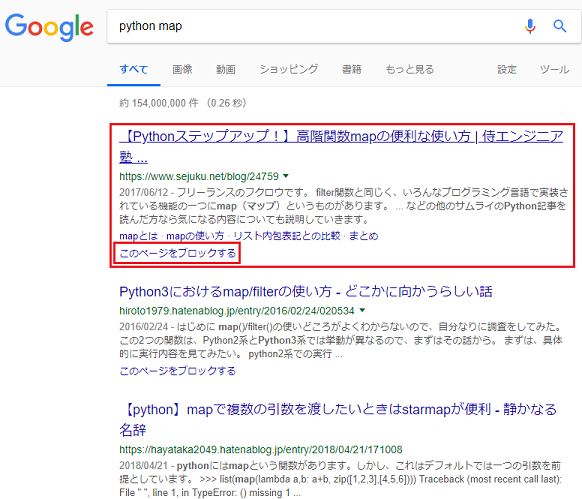Click the 2018/04/21 snippet of third result
The width and height of the screenshot is (582, 499).
coord(340,479)
